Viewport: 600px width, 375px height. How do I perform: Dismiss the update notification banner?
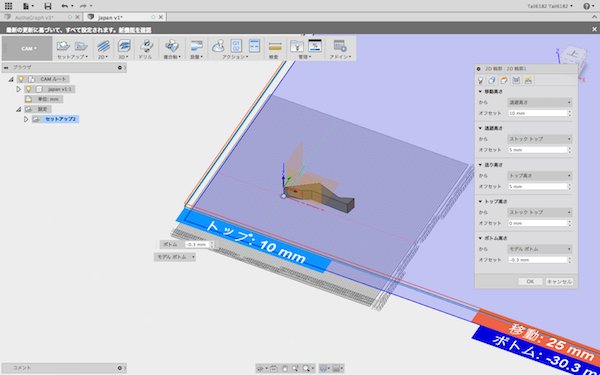pyautogui.click(x=594, y=29)
